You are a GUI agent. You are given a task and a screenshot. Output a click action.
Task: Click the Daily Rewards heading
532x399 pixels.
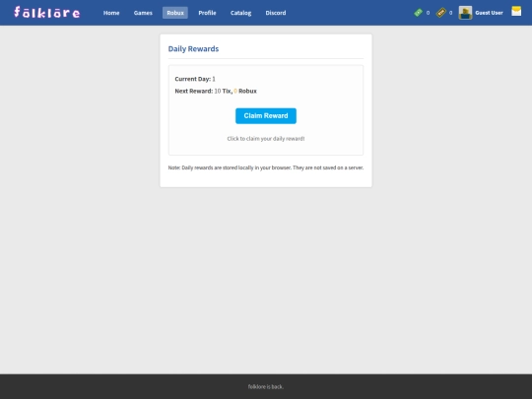click(x=193, y=49)
